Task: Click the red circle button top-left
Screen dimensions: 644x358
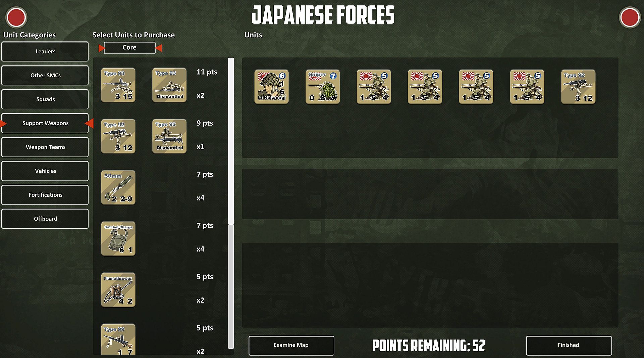Action: point(16,17)
